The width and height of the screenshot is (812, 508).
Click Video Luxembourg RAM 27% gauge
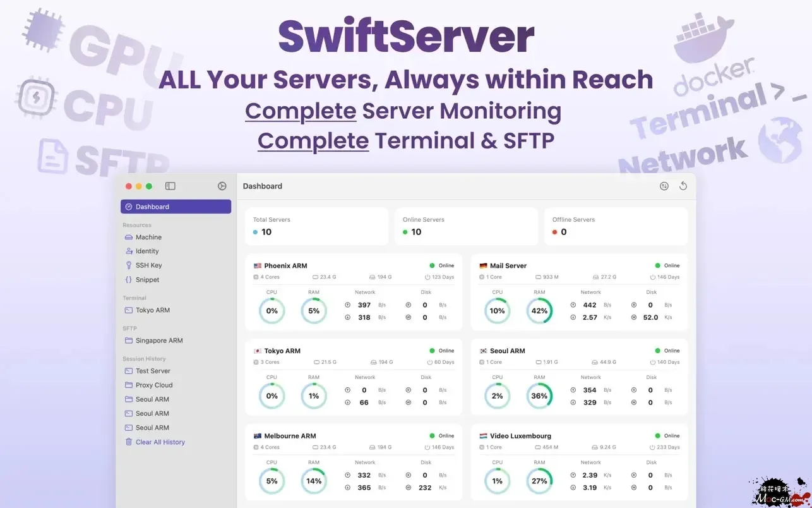point(539,481)
